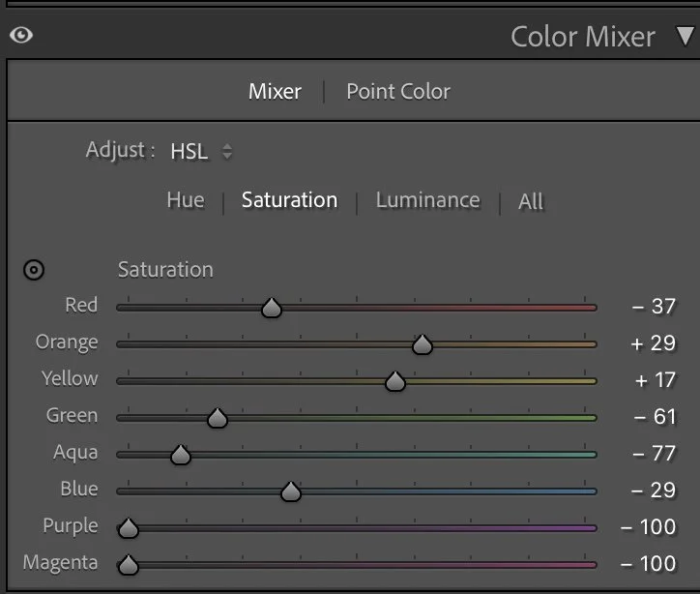
Task: Click the Blue saturation slider handle
Action: pos(290,491)
